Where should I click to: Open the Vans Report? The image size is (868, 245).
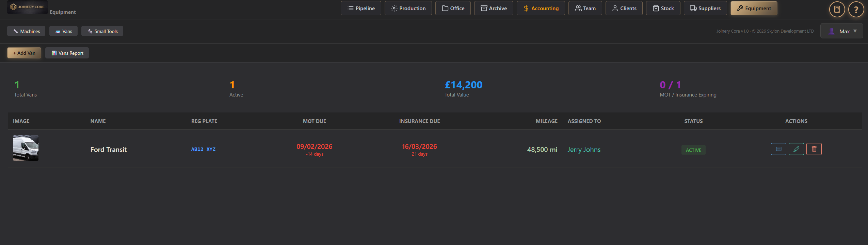point(67,53)
